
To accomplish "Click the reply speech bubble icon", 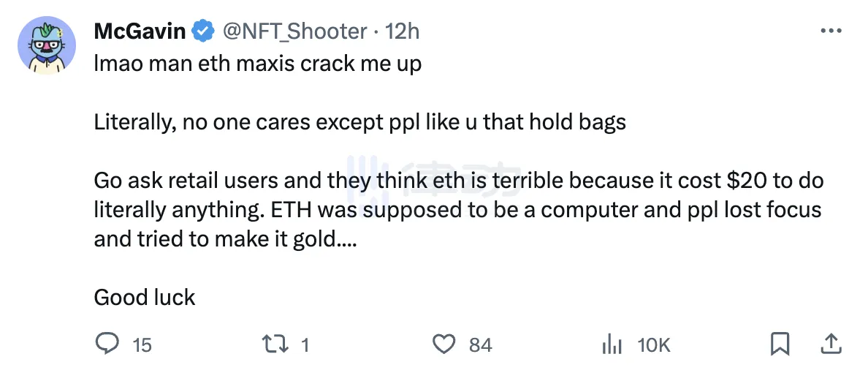I will pyautogui.click(x=107, y=343).
